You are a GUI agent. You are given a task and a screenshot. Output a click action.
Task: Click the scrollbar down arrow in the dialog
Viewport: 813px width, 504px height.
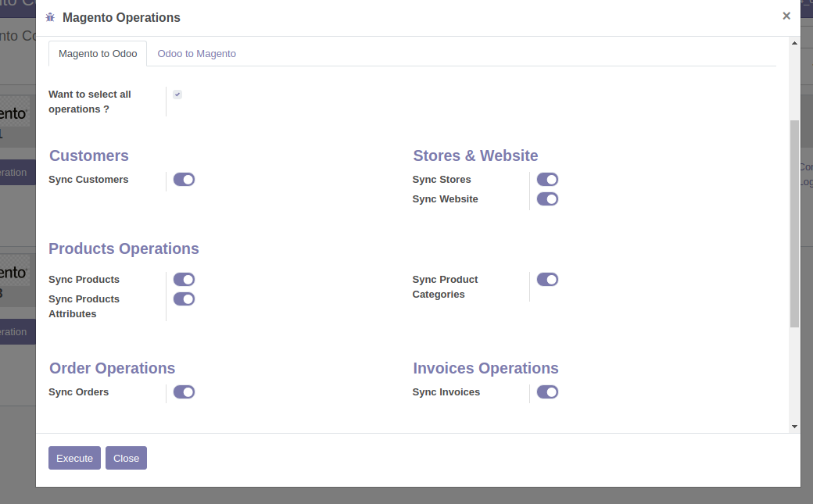point(794,427)
